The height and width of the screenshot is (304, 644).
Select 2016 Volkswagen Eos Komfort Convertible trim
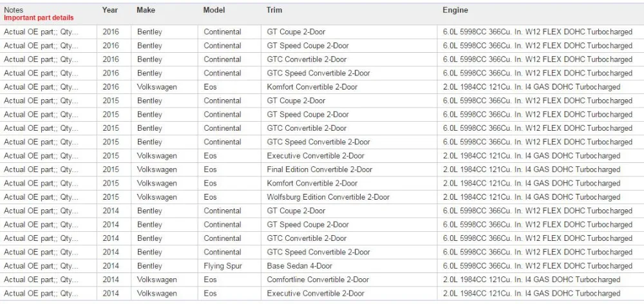(312, 87)
